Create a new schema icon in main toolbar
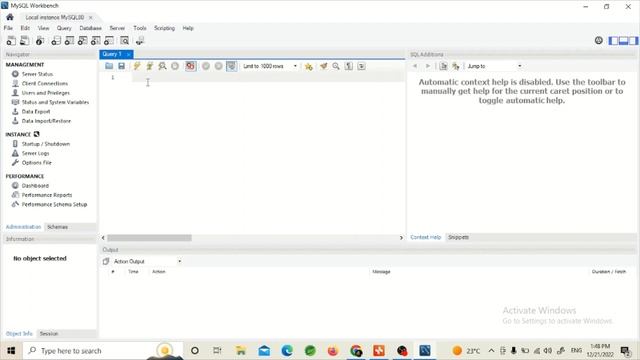The height and width of the screenshot is (360, 640). (x=56, y=40)
